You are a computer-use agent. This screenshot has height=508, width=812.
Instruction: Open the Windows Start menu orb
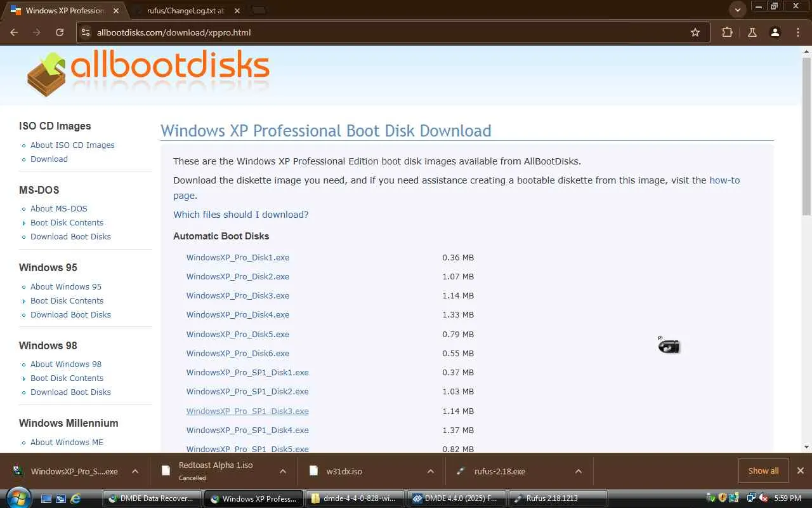click(x=18, y=498)
